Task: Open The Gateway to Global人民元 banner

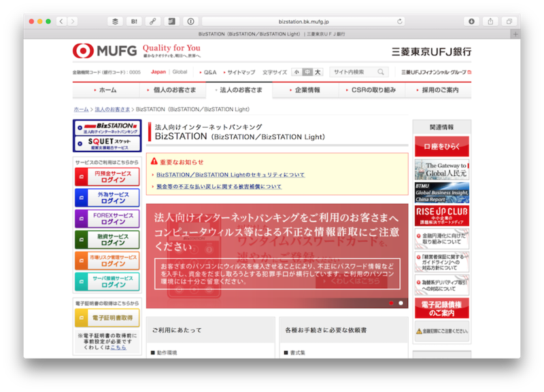Action: 441,169
